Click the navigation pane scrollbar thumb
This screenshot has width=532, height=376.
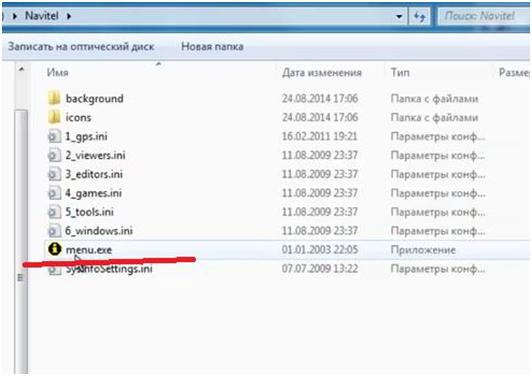[x=21, y=241]
